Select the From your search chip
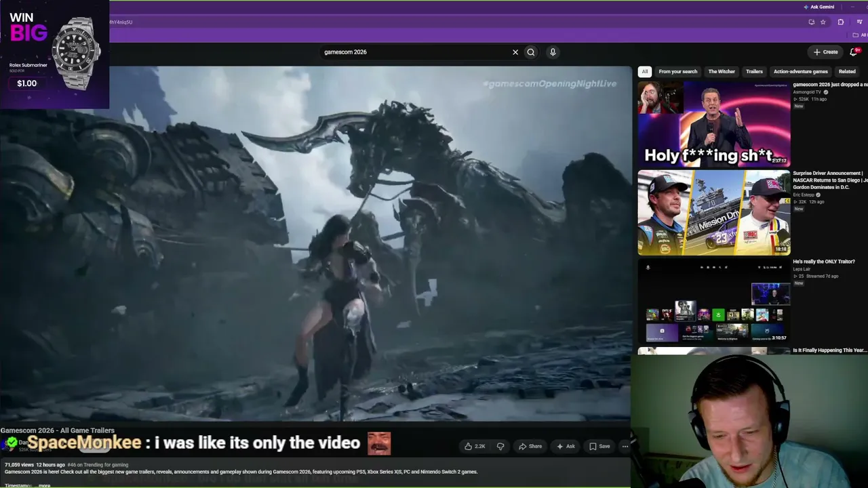 click(678, 71)
